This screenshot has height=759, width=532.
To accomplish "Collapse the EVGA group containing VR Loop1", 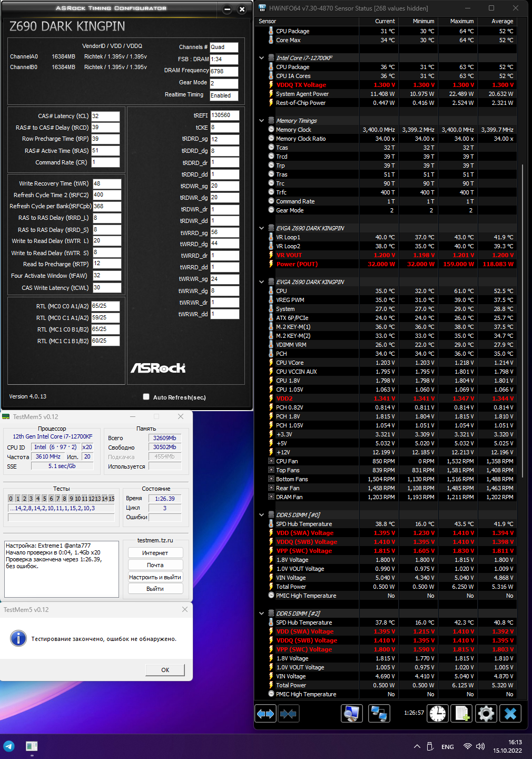I will pos(262,228).
